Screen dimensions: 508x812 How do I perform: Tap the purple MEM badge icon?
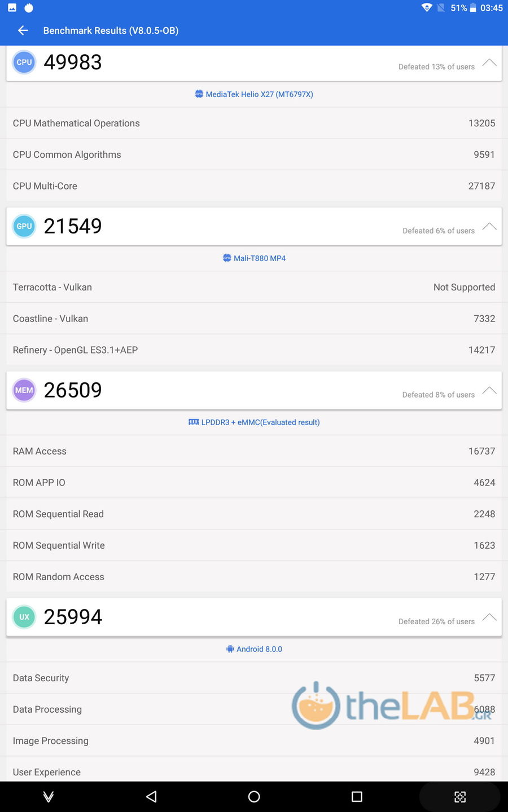coord(24,390)
